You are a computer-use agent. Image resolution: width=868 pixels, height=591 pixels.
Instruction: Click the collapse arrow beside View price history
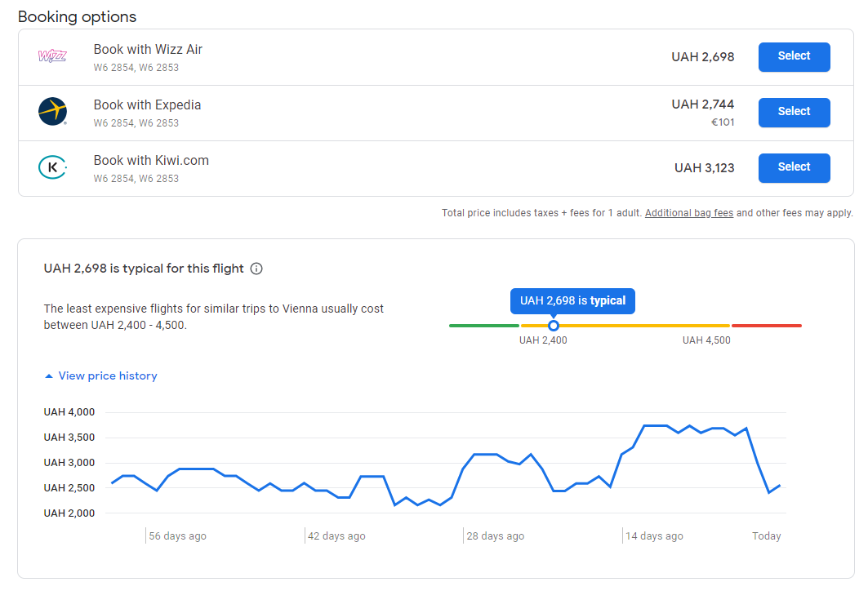pyautogui.click(x=49, y=376)
